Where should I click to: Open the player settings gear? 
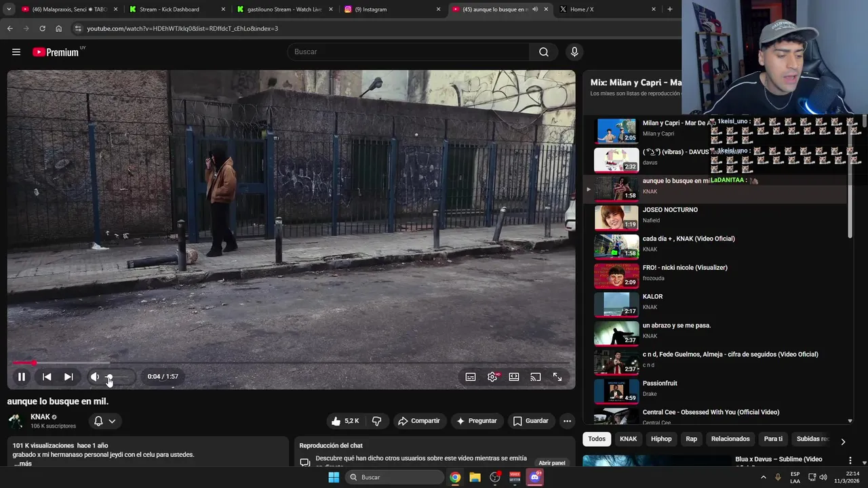coord(492,377)
